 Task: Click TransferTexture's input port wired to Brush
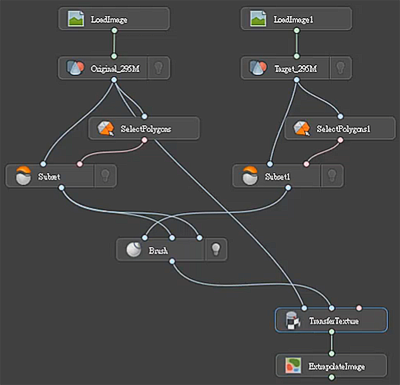(331, 308)
